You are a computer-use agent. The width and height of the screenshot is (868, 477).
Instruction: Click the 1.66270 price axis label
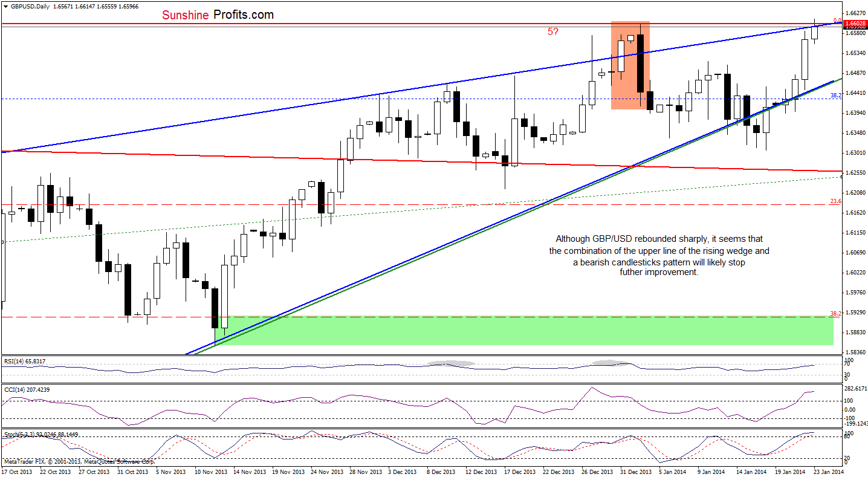[x=855, y=13]
